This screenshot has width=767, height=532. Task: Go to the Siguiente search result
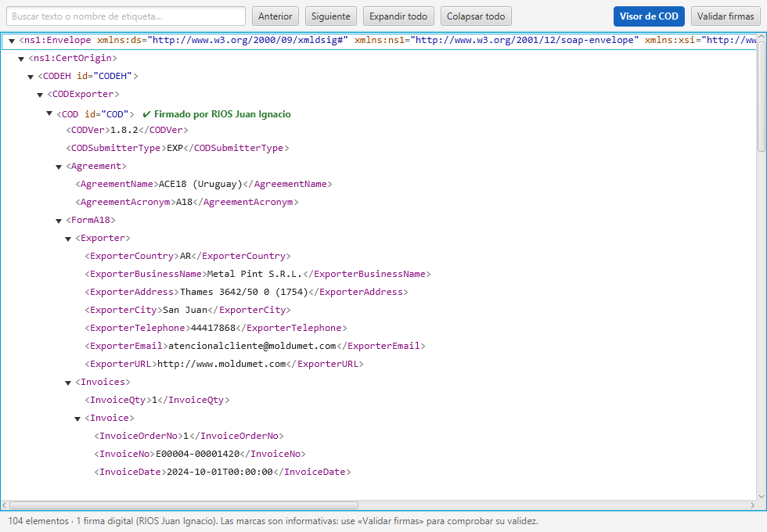pos(330,16)
